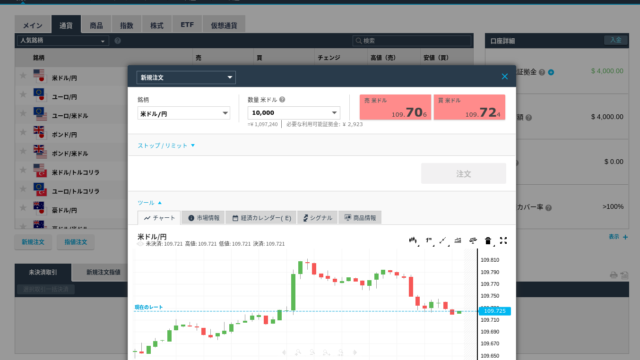
Task: Select the trend line drawing tool
Action: click(443, 241)
